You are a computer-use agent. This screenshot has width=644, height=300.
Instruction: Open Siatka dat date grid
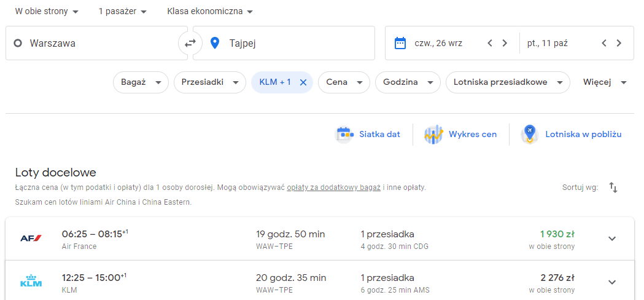368,134
